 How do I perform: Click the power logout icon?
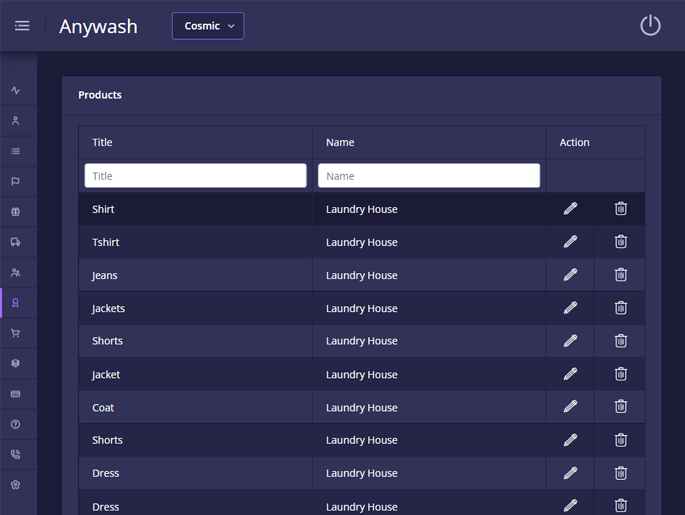tap(650, 26)
